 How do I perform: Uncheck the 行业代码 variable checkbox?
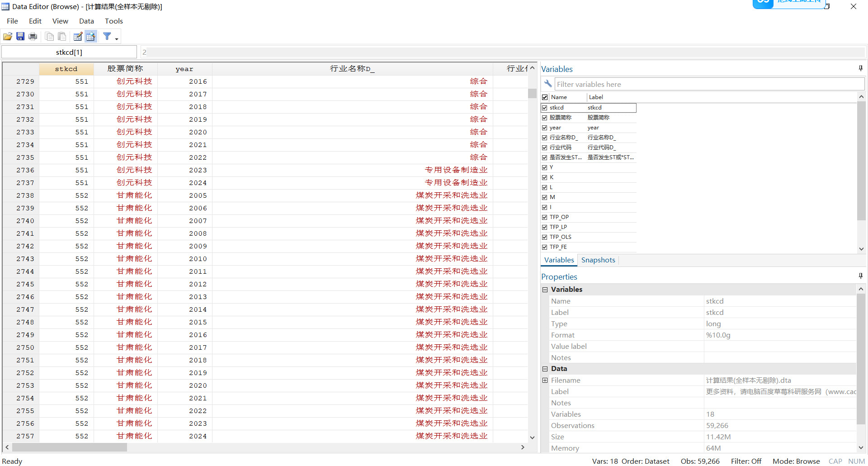[x=545, y=147]
